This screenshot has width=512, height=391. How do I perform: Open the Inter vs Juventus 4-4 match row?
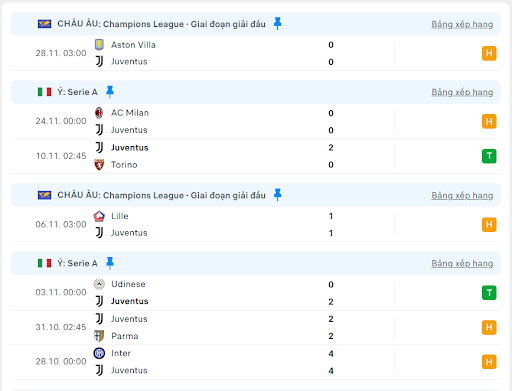click(256, 362)
